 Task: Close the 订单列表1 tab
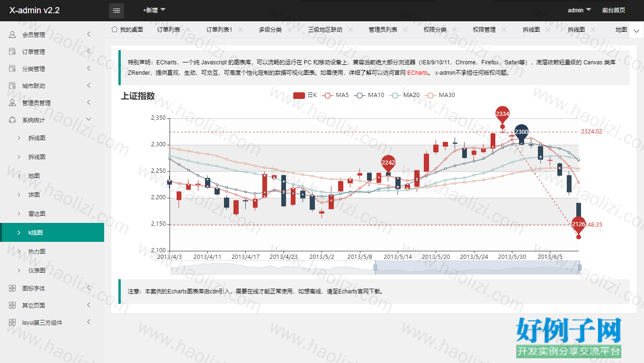click(240, 29)
